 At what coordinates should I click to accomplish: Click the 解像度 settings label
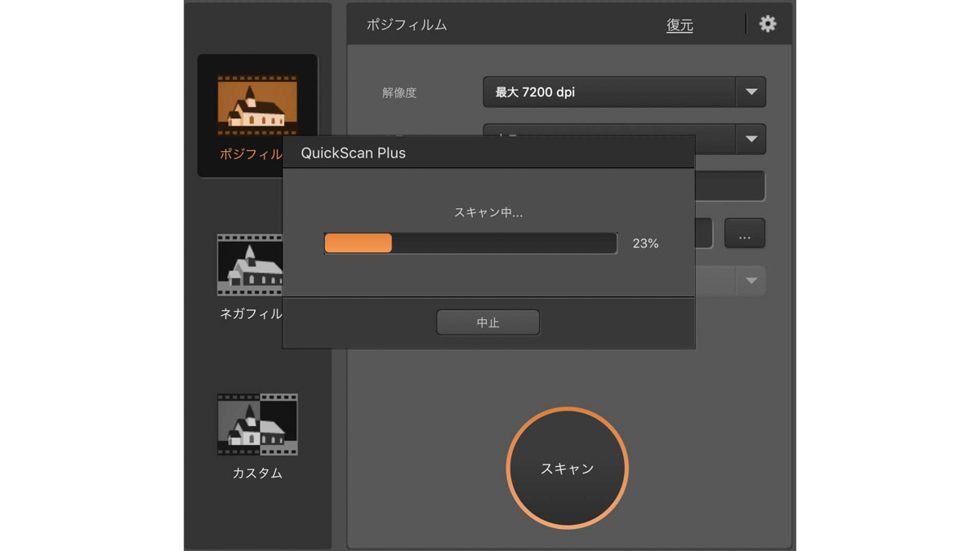tap(398, 93)
